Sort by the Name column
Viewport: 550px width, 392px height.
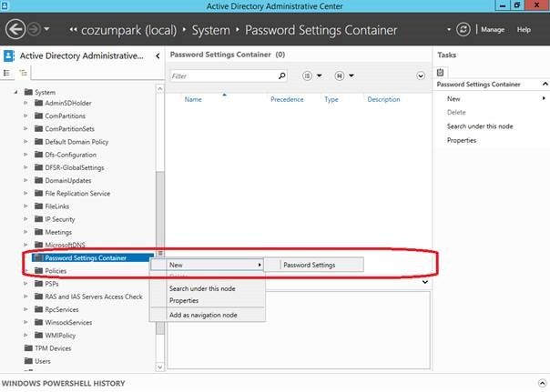[193, 99]
